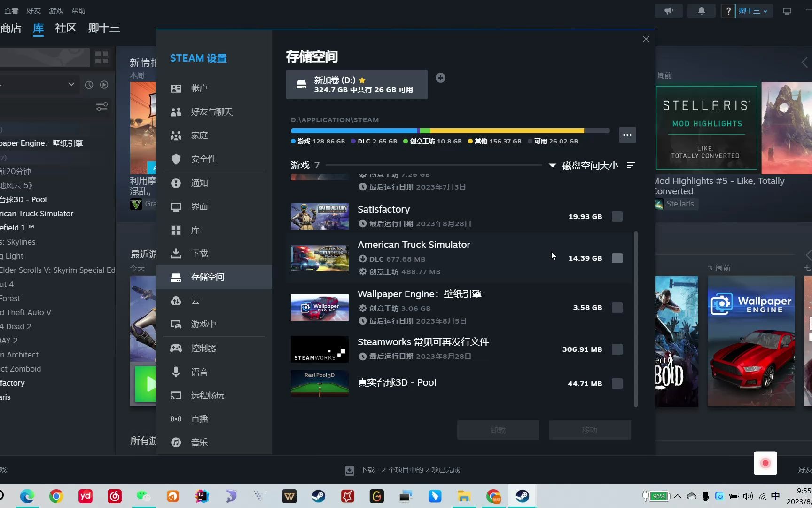The width and height of the screenshot is (812, 508).
Task: Open the 卿十三 profile tab
Action: point(104,28)
